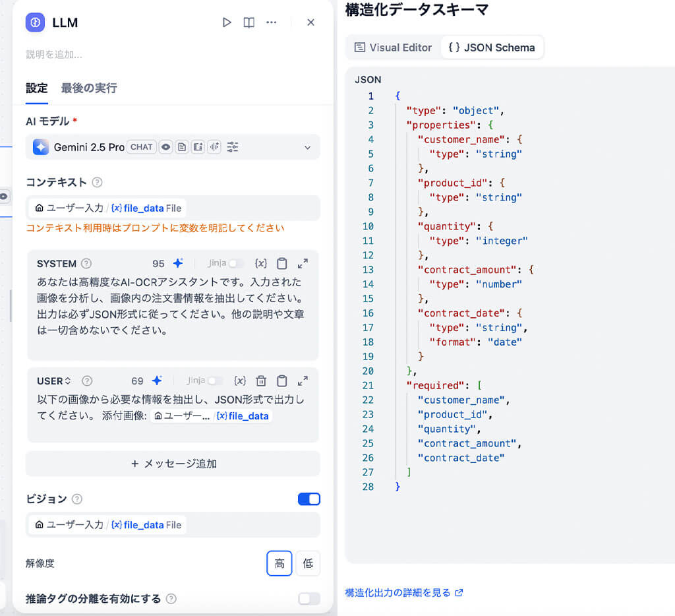
Task: Copy the SYSTEM prompt with the clipboard icon
Action: [281, 263]
